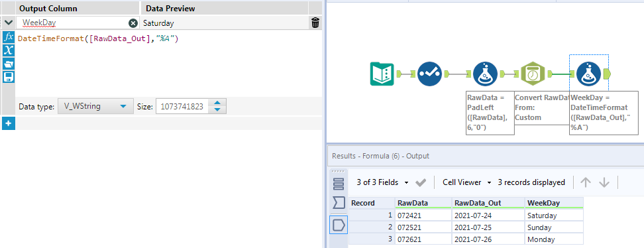Select the cell 072421

pos(423,216)
